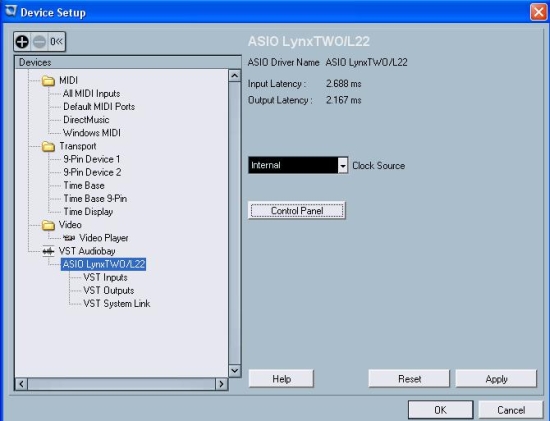Click the MIDI folder icon

pyautogui.click(x=48, y=81)
